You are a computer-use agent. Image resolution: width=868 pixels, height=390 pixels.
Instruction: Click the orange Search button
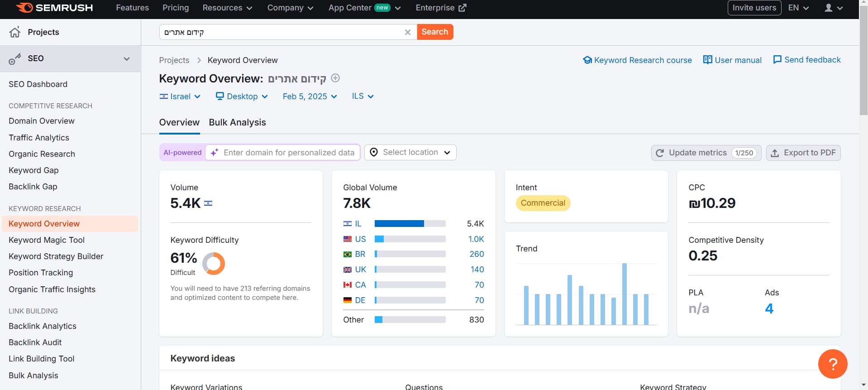tap(435, 32)
